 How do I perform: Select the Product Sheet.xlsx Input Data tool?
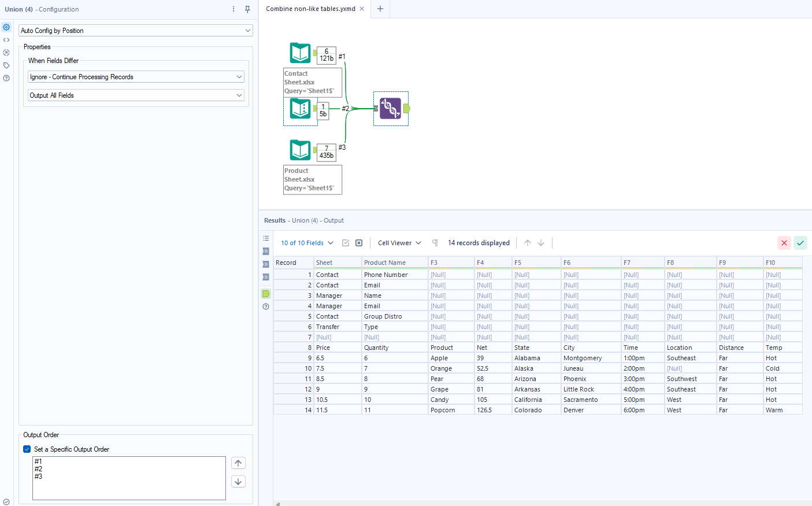click(300, 150)
